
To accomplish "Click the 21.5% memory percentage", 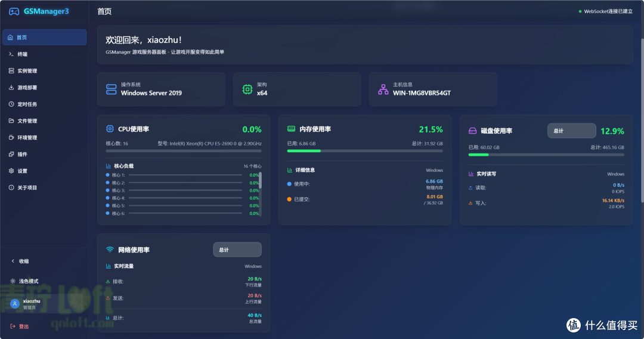I will coord(431,130).
